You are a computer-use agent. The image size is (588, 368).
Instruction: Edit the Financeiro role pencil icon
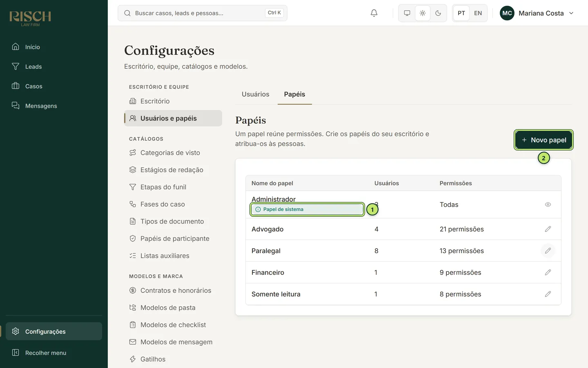pyautogui.click(x=548, y=272)
